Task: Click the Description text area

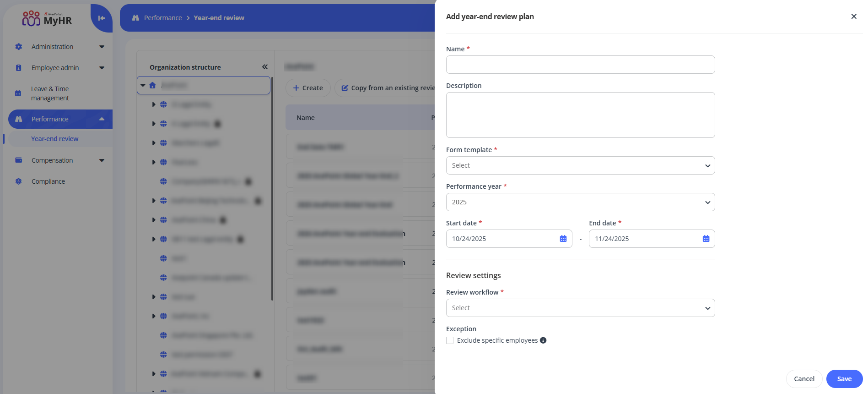Action: pyautogui.click(x=580, y=115)
